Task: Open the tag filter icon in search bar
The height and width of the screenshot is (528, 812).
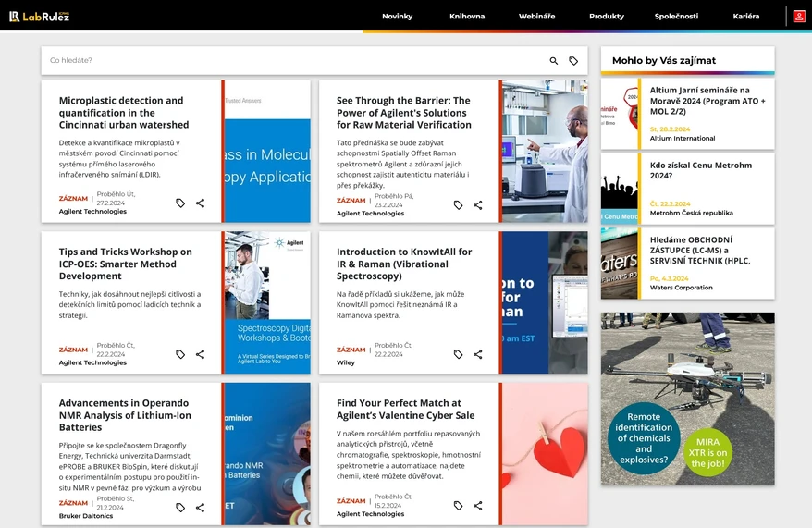Action: pyautogui.click(x=573, y=60)
